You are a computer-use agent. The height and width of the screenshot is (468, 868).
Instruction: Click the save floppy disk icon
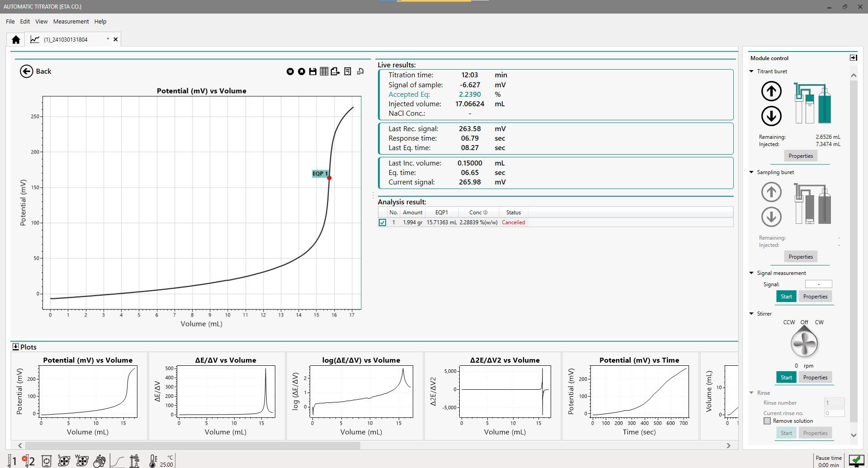[312, 71]
